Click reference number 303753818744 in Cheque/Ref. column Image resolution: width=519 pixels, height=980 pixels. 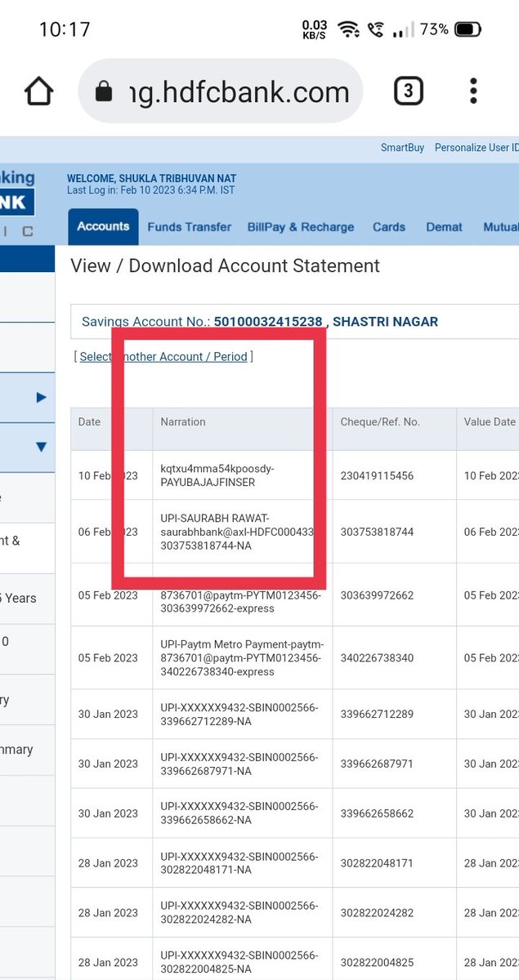[x=378, y=532]
